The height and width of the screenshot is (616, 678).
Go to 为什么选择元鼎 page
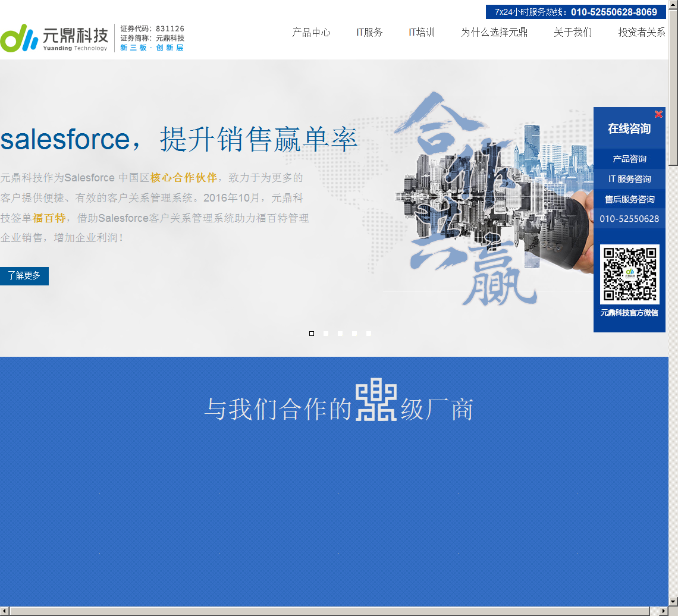coord(494,33)
